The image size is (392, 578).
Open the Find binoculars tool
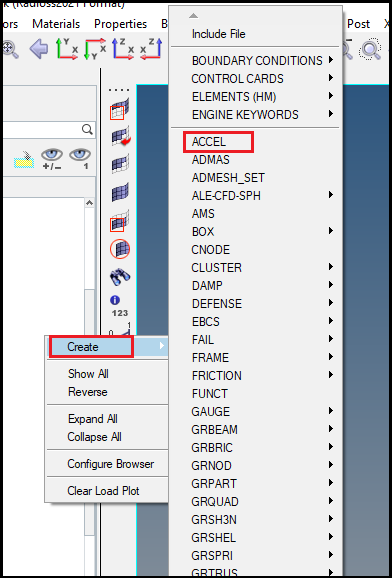tap(120, 277)
